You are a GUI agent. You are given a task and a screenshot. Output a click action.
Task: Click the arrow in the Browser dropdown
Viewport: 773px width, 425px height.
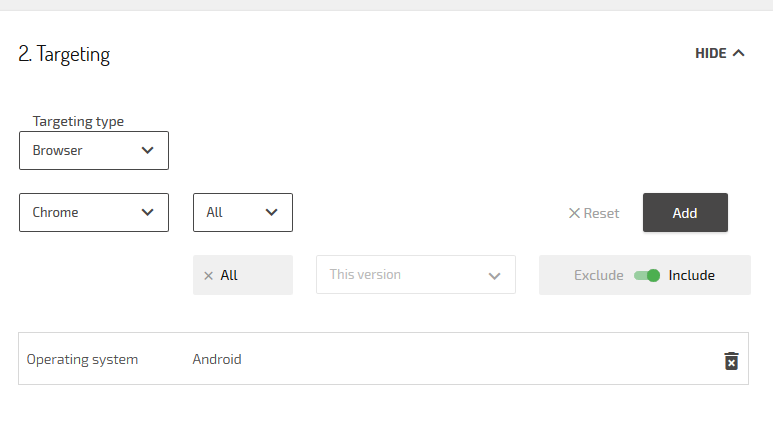click(x=148, y=151)
